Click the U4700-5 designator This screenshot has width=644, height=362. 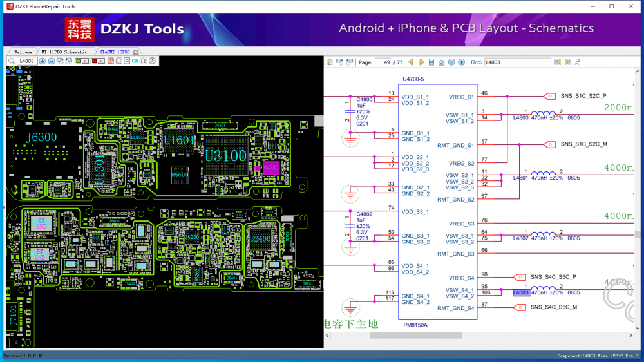[413, 79]
